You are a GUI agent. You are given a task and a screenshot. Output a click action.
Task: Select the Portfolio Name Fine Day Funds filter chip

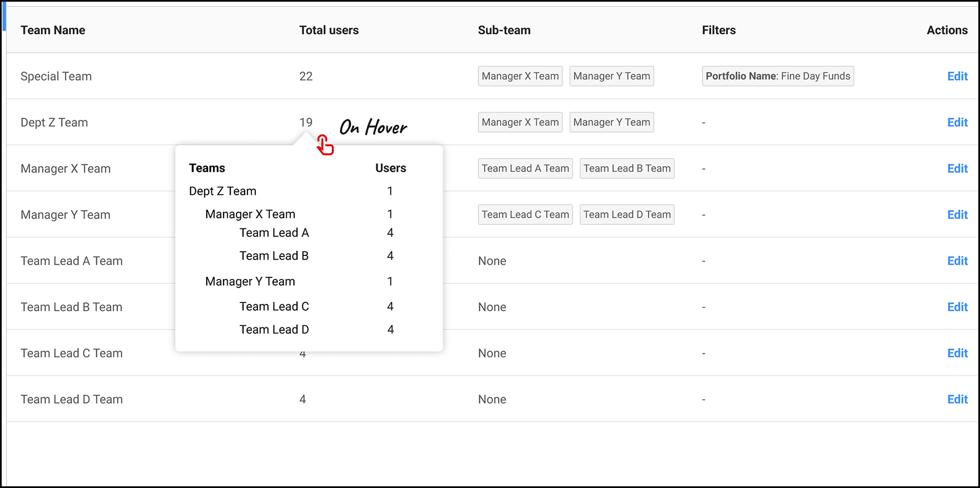778,76
